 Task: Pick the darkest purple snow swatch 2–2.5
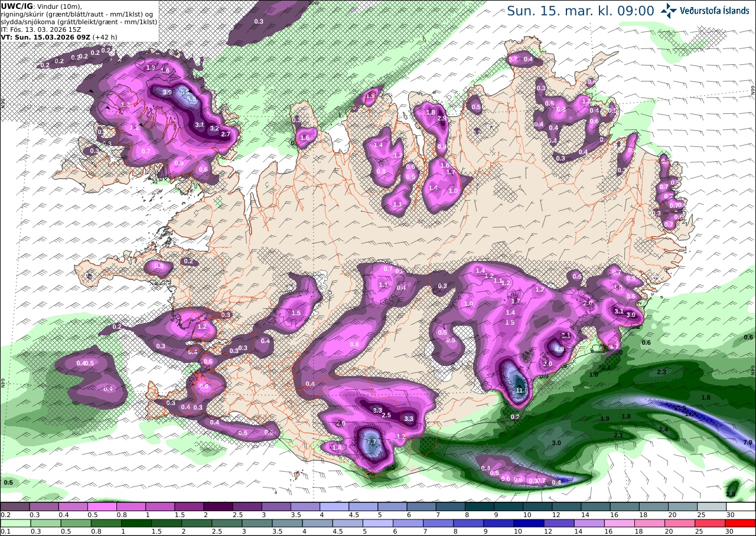(x=218, y=506)
